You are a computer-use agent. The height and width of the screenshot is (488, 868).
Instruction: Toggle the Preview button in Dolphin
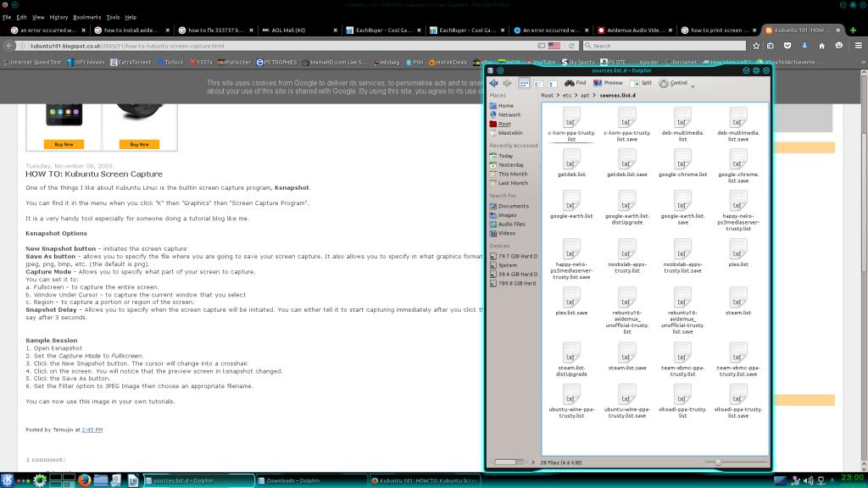coord(607,83)
